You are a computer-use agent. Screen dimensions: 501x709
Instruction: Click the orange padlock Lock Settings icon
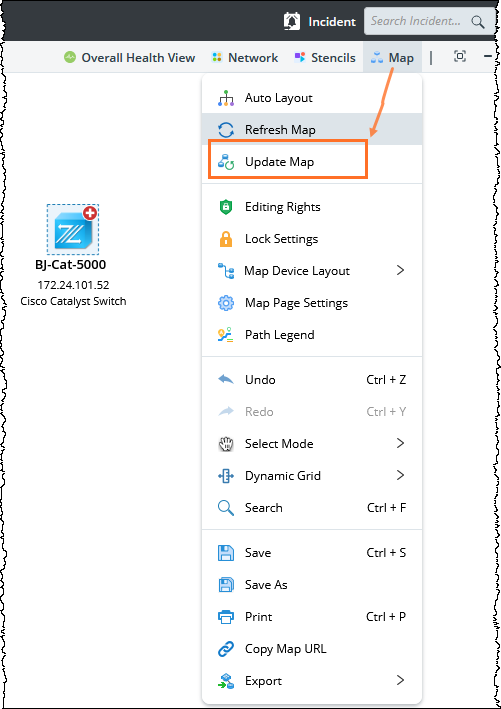226,239
